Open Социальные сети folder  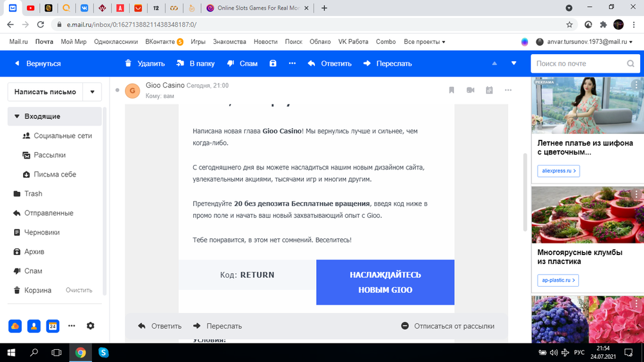(x=57, y=136)
